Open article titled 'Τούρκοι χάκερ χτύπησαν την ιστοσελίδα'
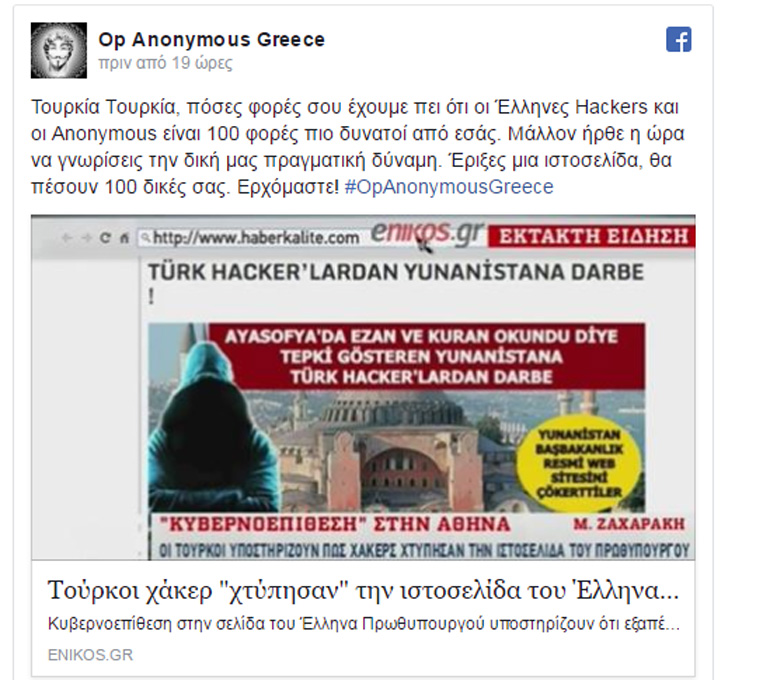This screenshot has width=770, height=680. pos(363,591)
